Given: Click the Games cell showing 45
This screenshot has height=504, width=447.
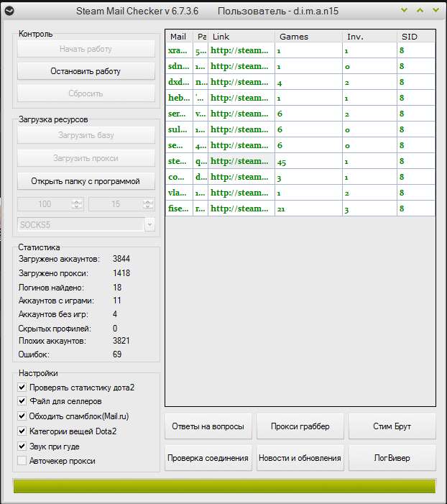Looking at the screenshot, I should [308, 161].
